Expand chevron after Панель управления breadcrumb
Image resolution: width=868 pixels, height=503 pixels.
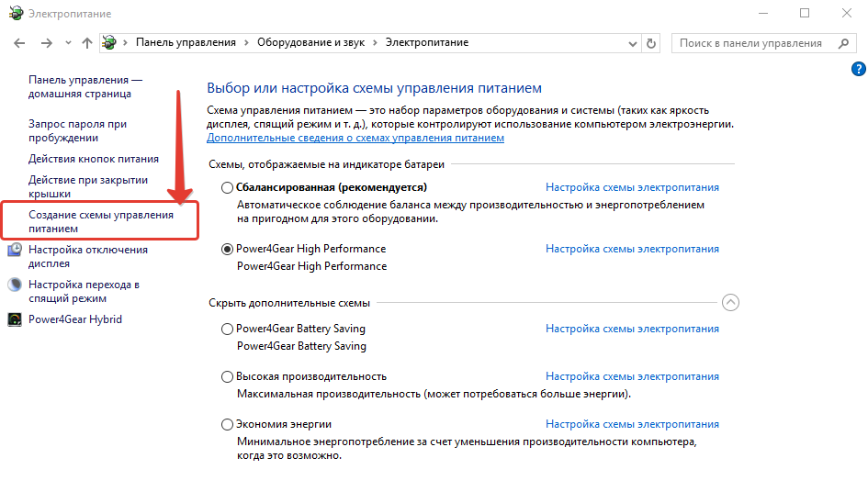coord(246,42)
